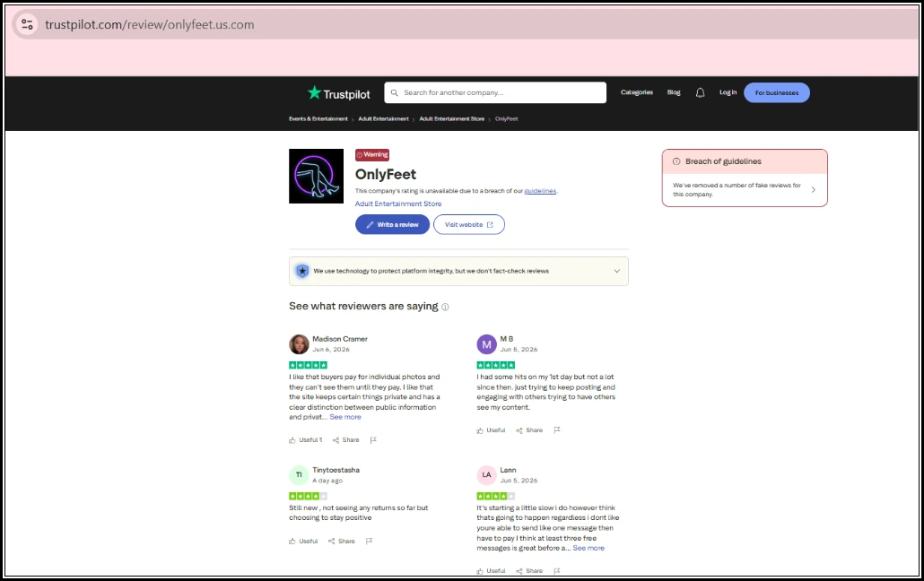This screenshot has width=924, height=581.
Task: Click the red Warning badge
Action: [372, 155]
